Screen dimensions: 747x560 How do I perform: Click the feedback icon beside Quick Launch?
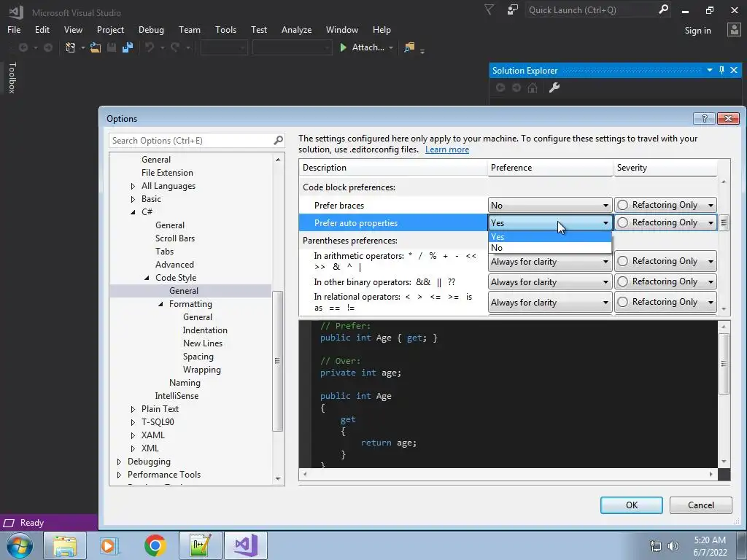point(513,9)
